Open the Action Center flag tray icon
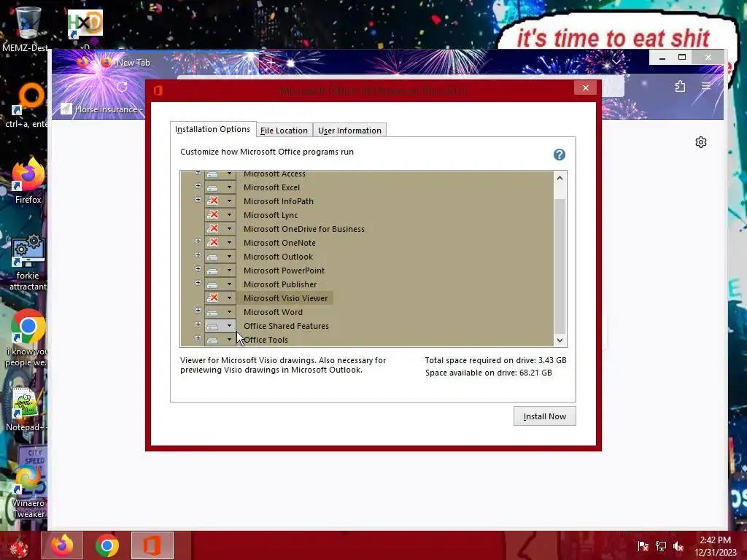This screenshot has width=747, height=560. point(643,545)
